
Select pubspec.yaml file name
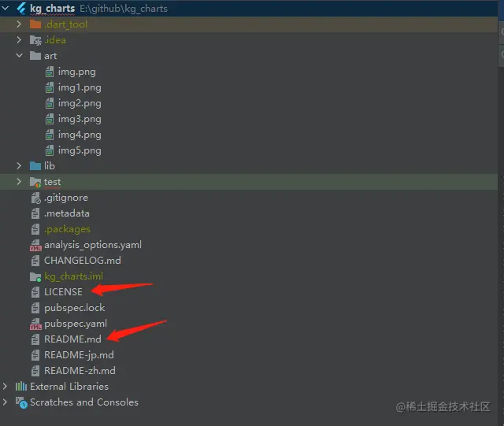click(x=76, y=324)
